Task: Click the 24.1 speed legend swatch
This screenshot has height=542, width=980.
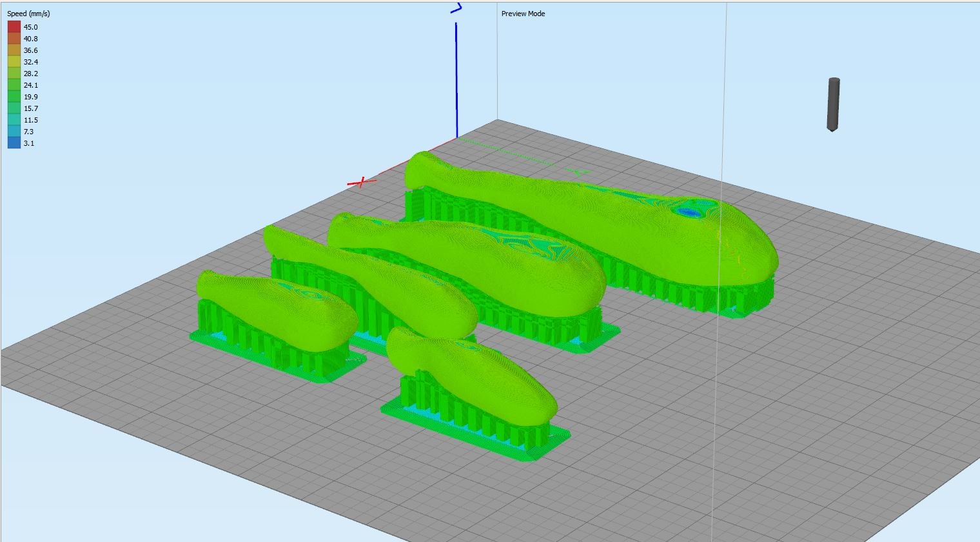Action: pyautogui.click(x=14, y=85)
